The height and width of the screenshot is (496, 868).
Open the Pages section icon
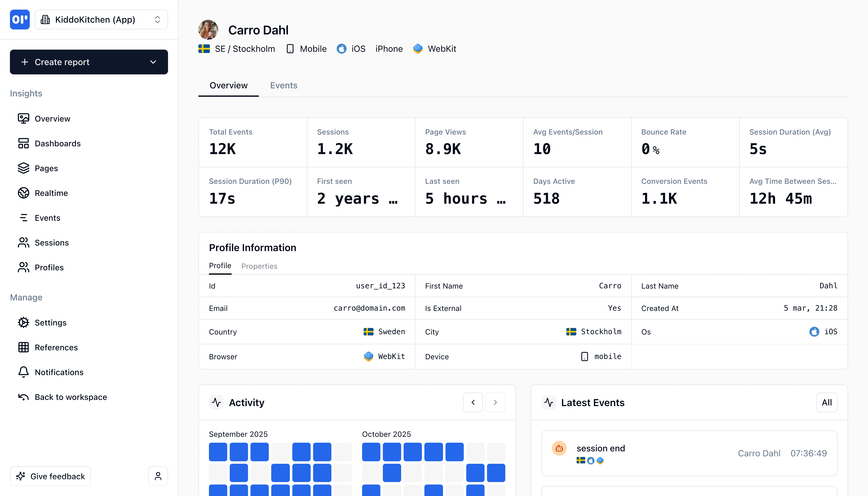pos(23,168)
